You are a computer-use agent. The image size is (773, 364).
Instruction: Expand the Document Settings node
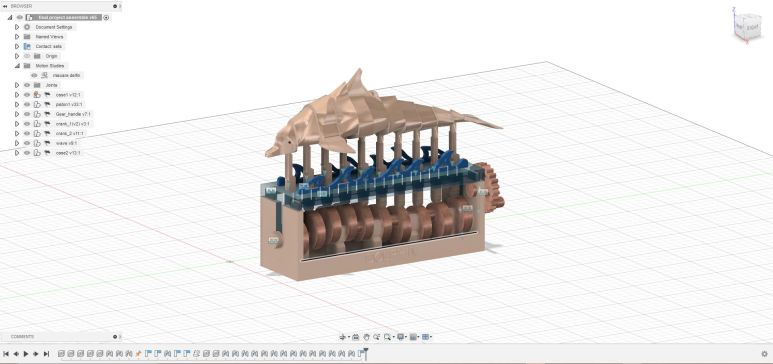coord(17,27)
